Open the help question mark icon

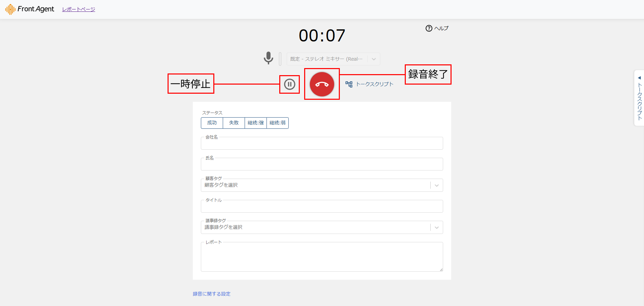click(x=429, y=28)
